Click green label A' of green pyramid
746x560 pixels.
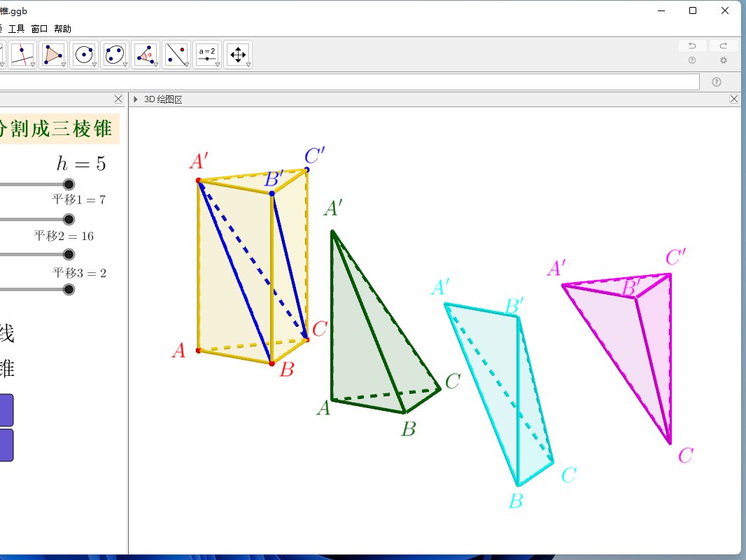[x=333, y=208]
